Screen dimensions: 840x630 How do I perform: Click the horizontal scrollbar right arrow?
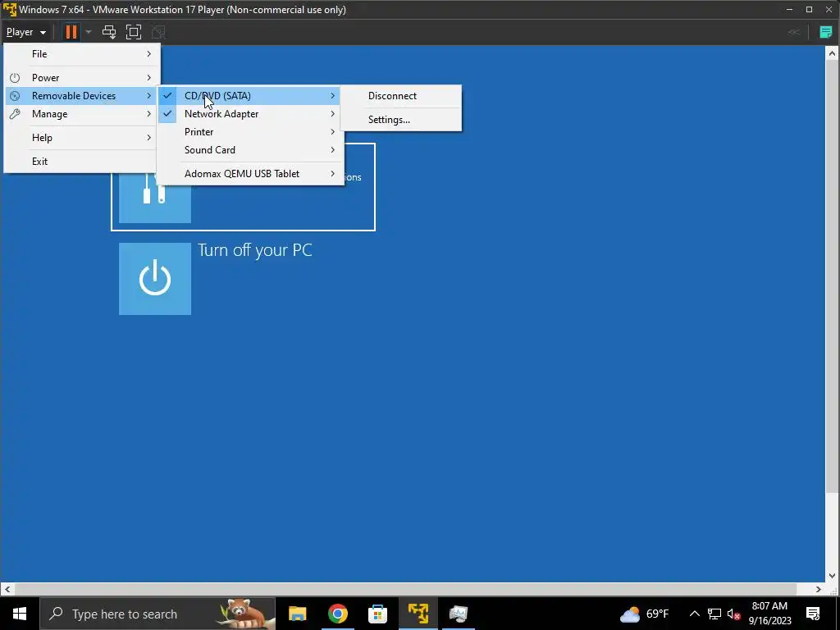819,589
